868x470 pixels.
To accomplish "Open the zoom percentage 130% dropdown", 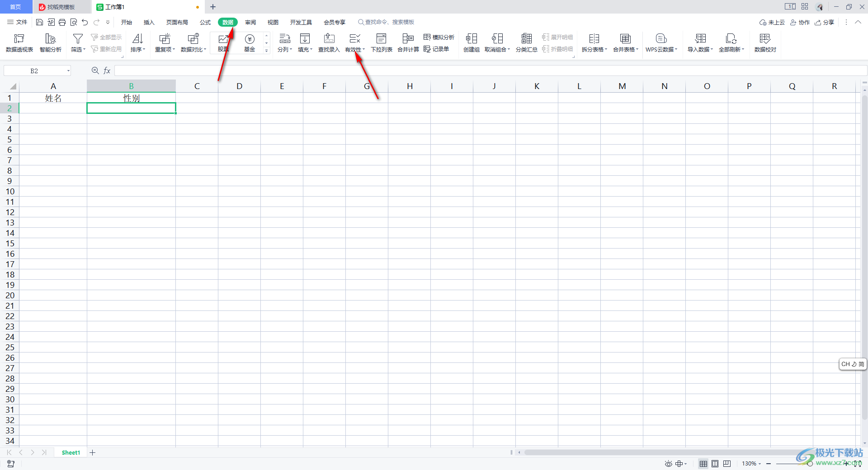I will pos(751,464).
